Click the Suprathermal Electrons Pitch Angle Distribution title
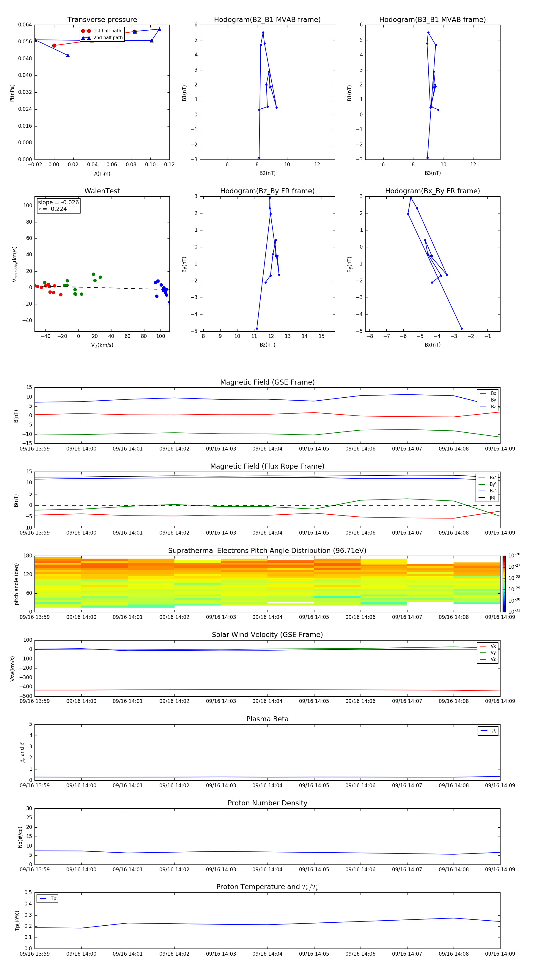 pyautogui.click(x=267, y=551)
